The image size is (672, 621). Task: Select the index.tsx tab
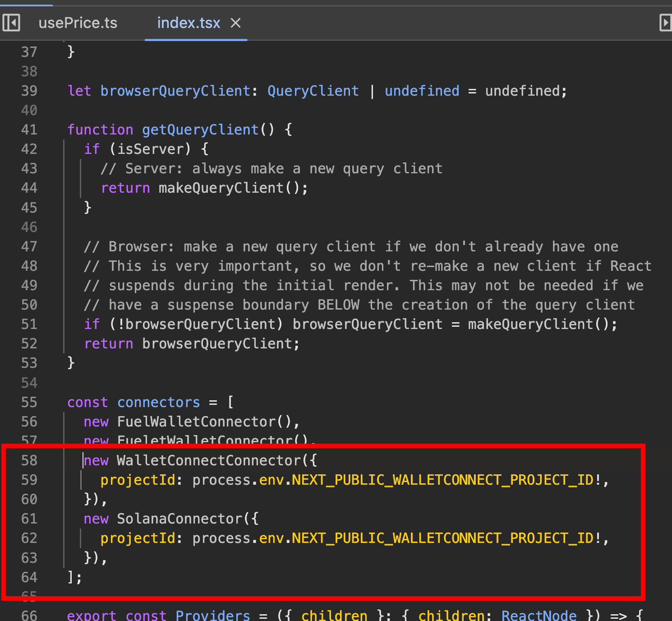pyautogui.click(x=189, y=23)
